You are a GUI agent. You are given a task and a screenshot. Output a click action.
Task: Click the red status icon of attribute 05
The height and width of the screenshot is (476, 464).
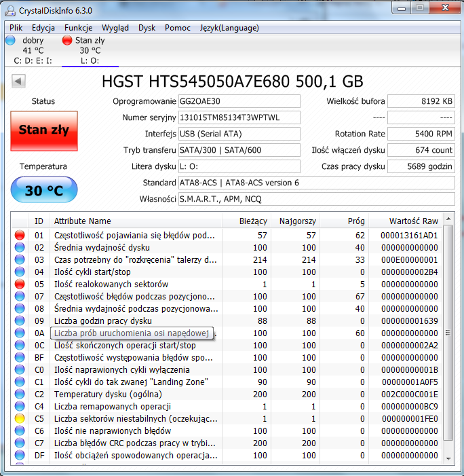20,284
